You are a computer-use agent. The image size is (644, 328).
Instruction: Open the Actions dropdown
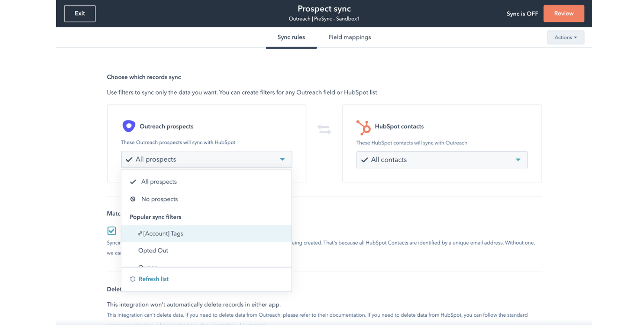(565, 37)
